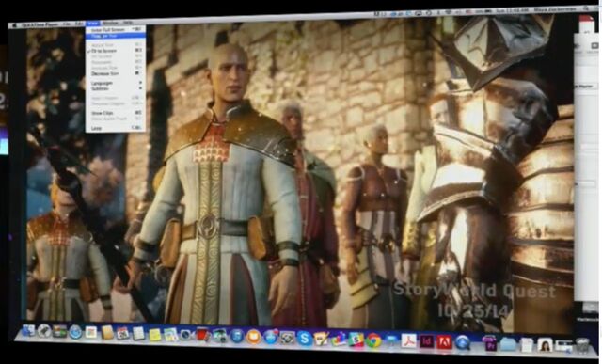602x364 pixels.
Task: Click the Adobe Acrobat PDF dock icon
Action: coord(408,340)
